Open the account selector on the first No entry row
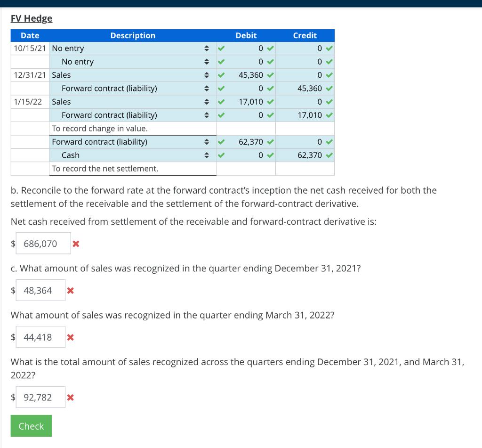 206,48
